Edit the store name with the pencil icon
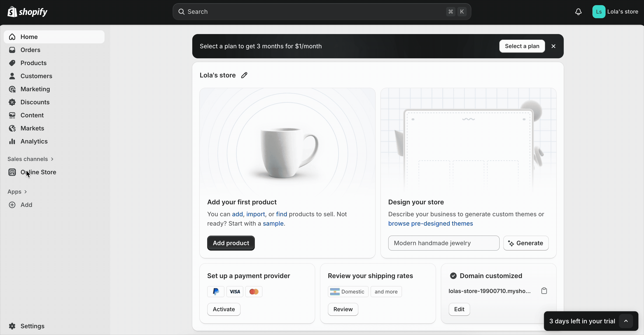Screen dimensions: 644x335 pyautogui.click(x=244, y=75)
